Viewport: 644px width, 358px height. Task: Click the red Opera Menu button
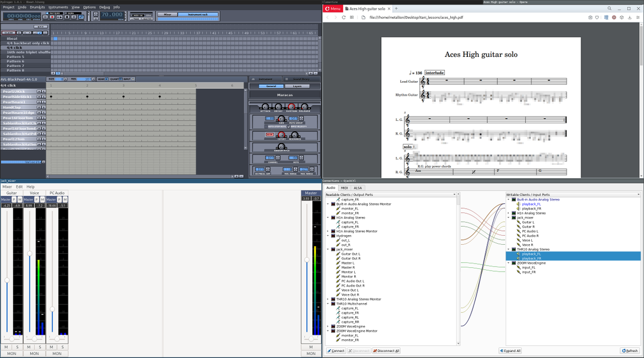click(x=333, y=9)
